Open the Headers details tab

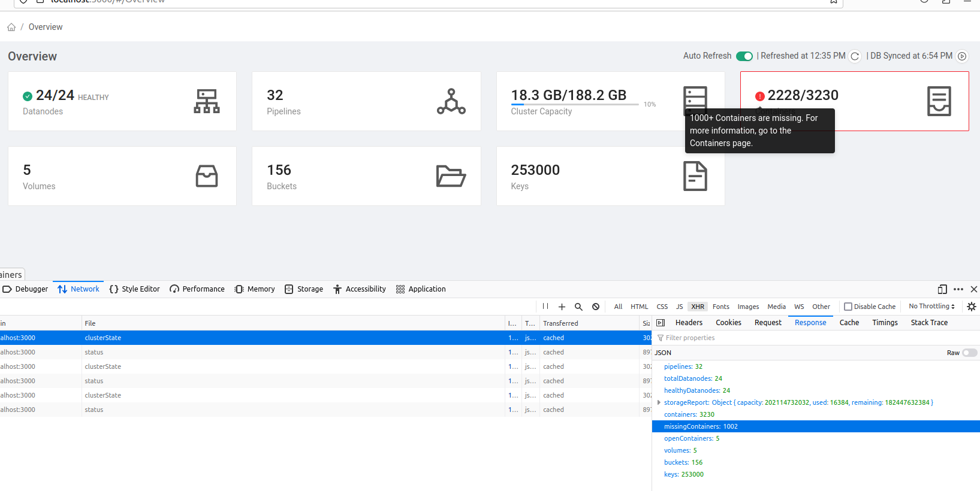(x=689, y=323)
